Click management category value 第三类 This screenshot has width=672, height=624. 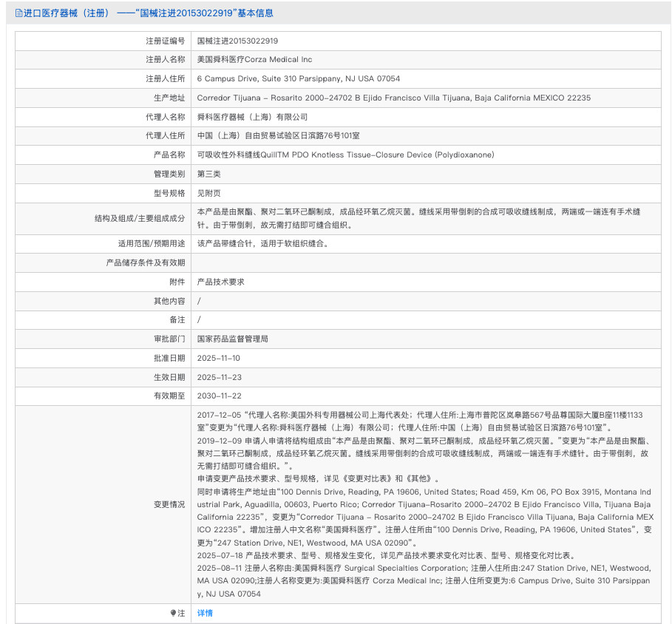tap(208, 174)
